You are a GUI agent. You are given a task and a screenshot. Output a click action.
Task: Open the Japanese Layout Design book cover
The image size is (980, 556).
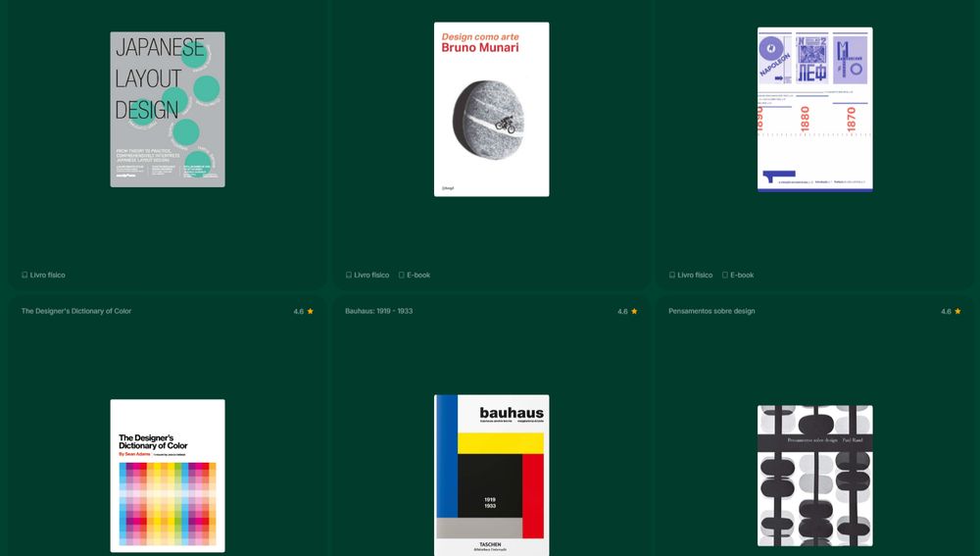[168, 110]
